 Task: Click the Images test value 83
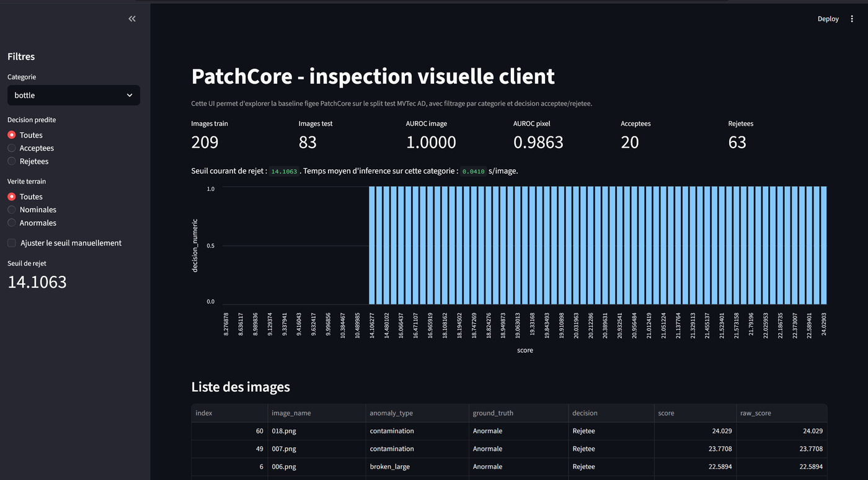308,143
